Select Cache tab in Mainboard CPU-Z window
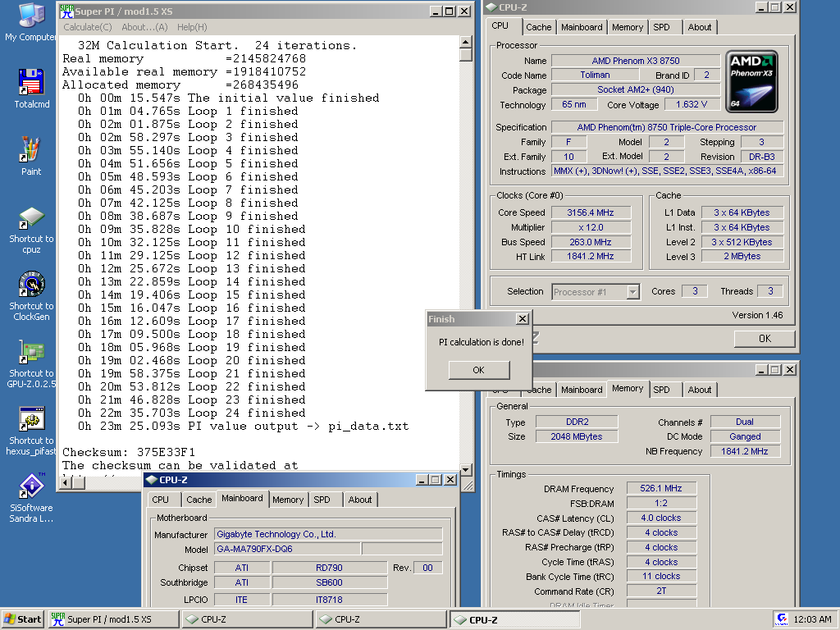The image size is (840, 630). pos(199,500)
